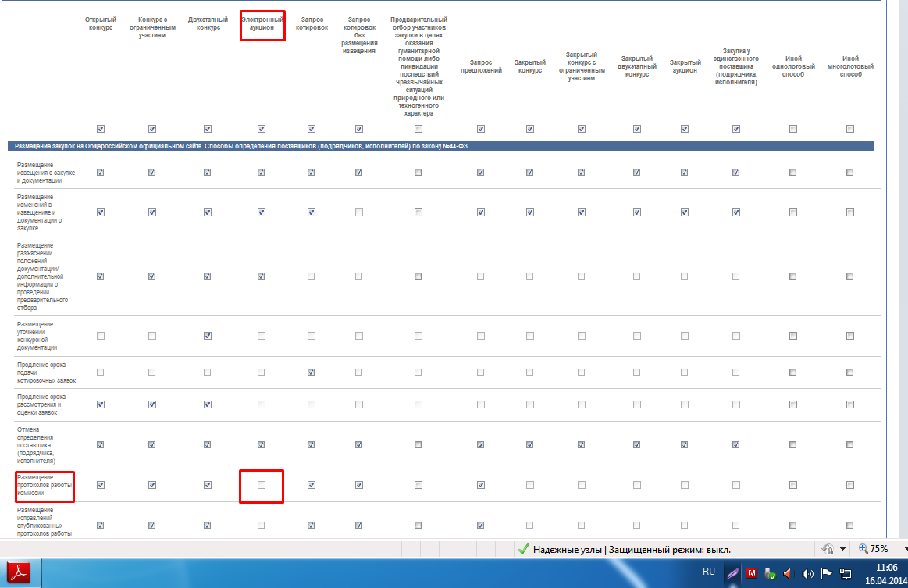The image size is (908, 588).
Task: Open volume control from the white speaker icon
Action: pyautogui.click(x=807, y=574)
